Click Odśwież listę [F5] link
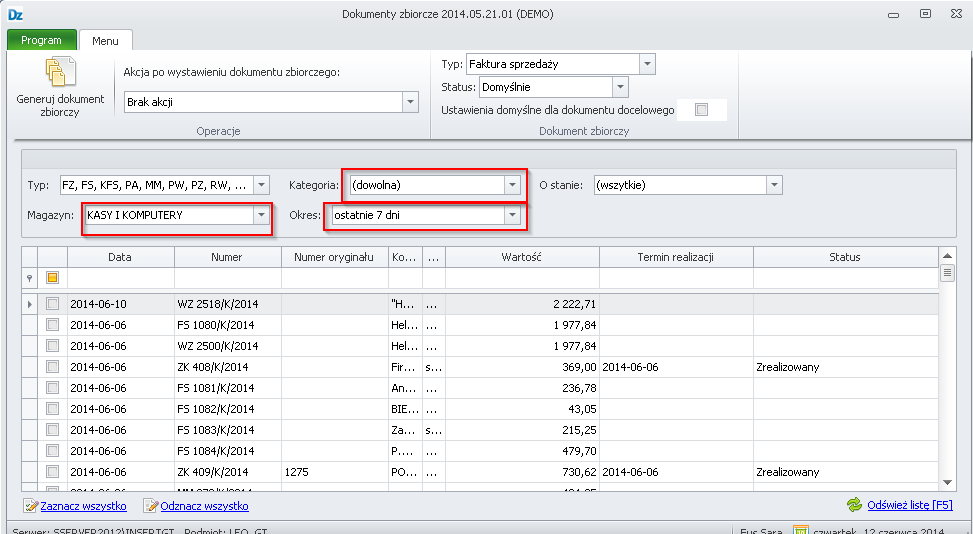The width and height of the screenshot is (973, 534). point(910,505)
